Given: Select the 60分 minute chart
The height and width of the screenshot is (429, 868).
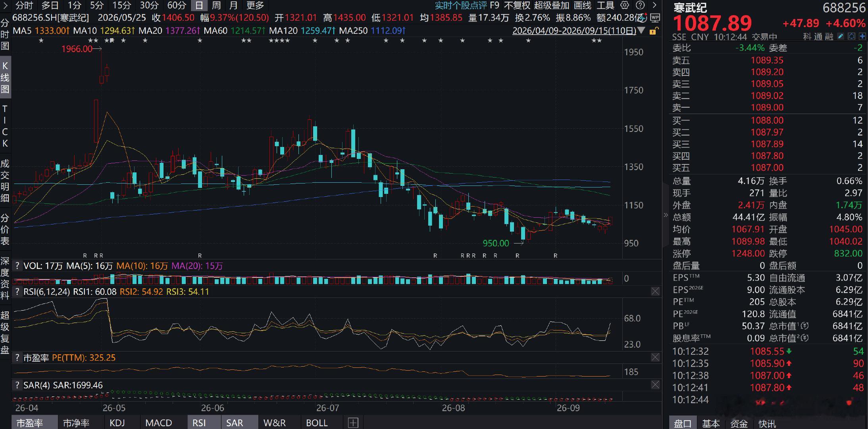Looking at the screenshot, I should pos(177,6).
